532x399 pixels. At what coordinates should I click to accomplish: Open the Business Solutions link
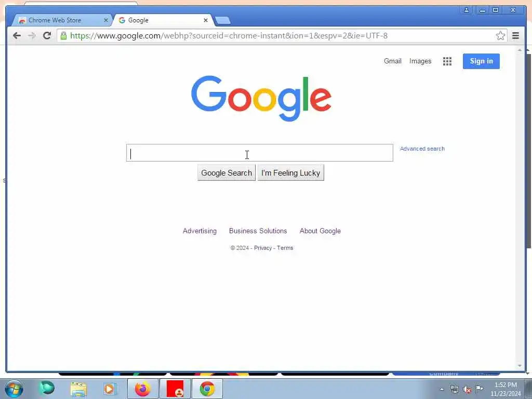click(x=258, y=231)
